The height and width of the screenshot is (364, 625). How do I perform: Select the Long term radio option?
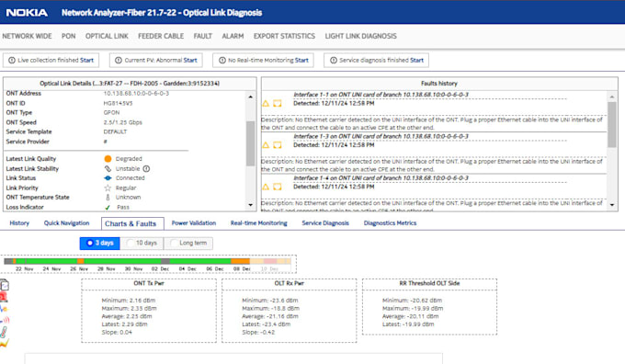point(188,243)
